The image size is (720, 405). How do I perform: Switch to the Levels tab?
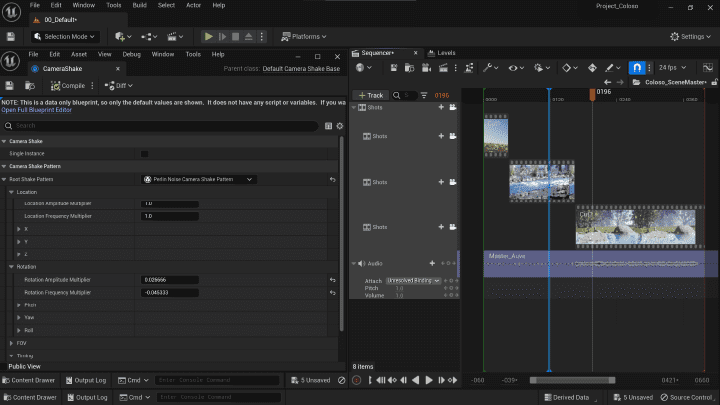pos(441,53)
